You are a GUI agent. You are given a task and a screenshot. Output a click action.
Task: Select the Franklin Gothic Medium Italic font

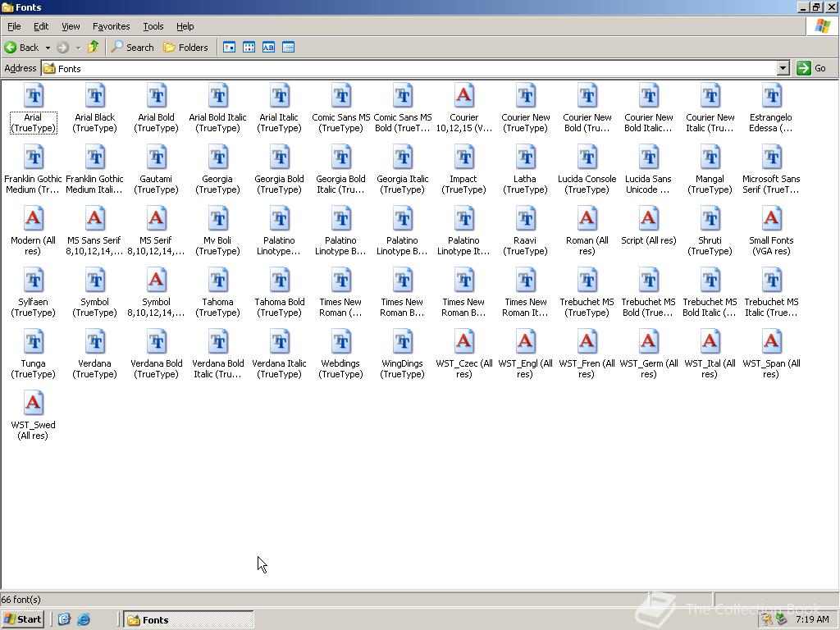[x=95, y=157]
